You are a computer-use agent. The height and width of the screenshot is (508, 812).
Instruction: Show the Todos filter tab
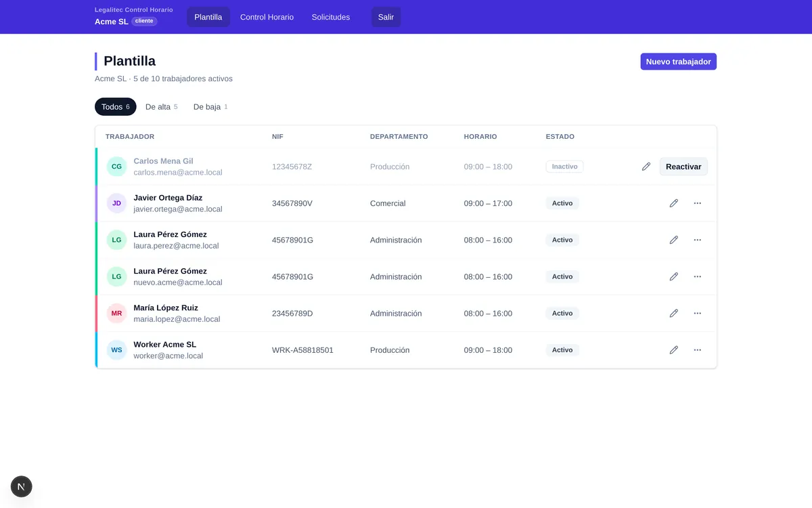[116, 107]
